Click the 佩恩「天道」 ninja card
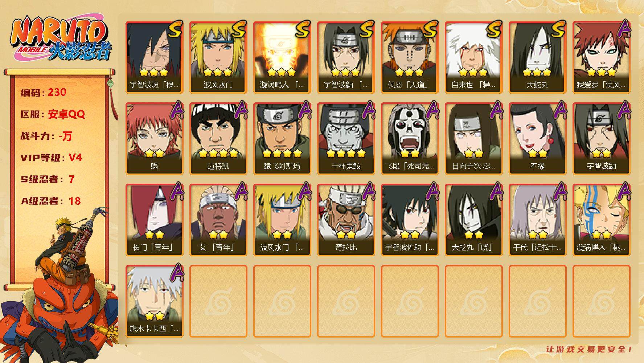 [410, 57]
